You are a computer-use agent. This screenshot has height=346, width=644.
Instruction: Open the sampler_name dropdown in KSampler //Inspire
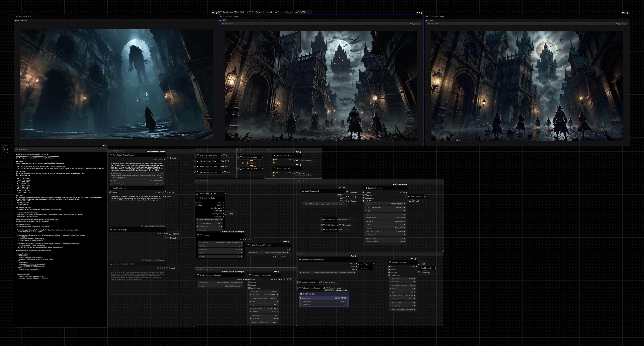coord(385,218)
